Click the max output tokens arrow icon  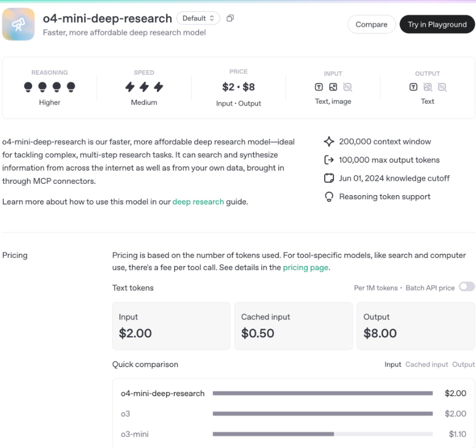pyautogui.click(x=328, y=160)
